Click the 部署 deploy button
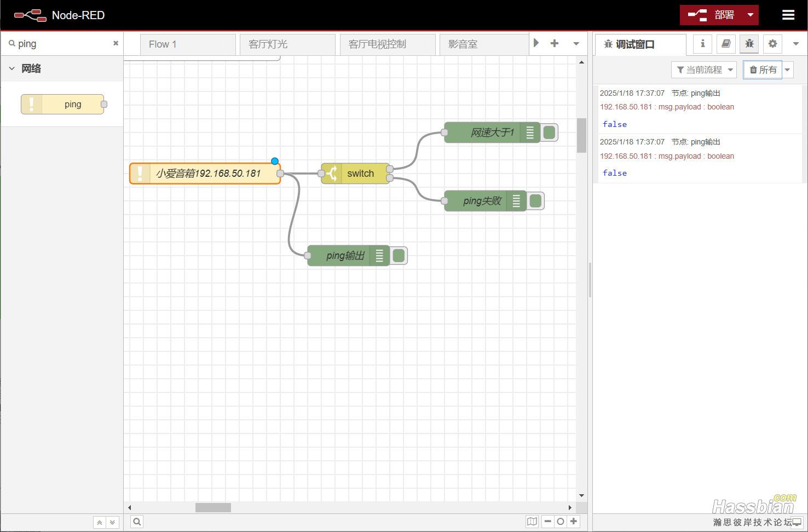808x532 pixels. coord(711,15)
